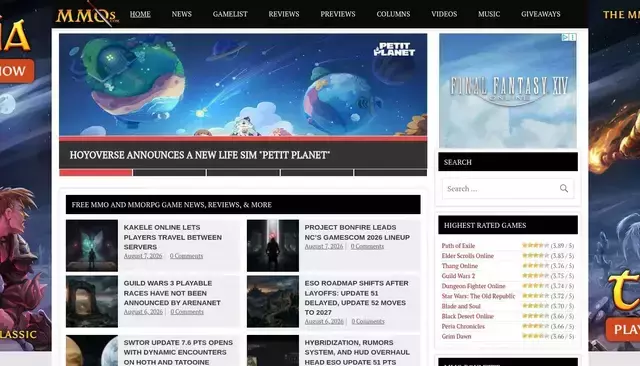This screenshot has height=366, width=640.
Task: Open ESO Roadmap article's 0 Comments link
Action: 368,321
